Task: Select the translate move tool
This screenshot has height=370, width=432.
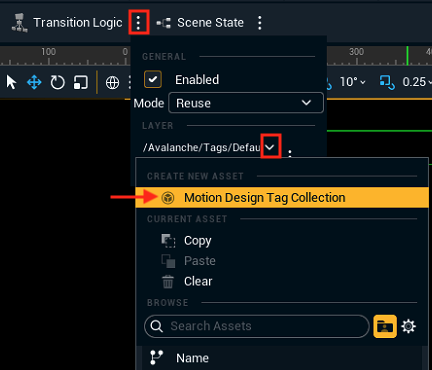Action: point(34,82)
